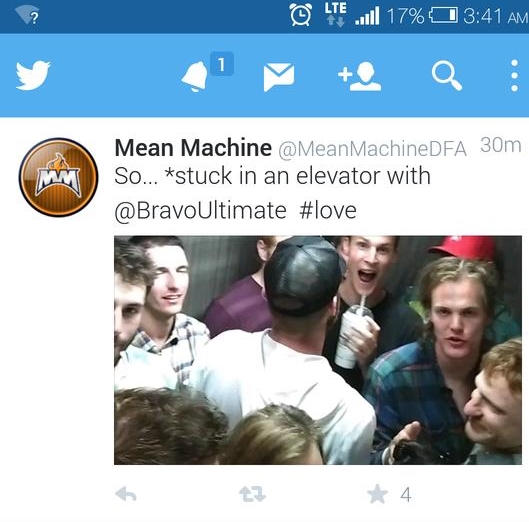529x522 pixels.
Task: Retweet the Mean Machine tweet
Action: (x=252, y=494)
